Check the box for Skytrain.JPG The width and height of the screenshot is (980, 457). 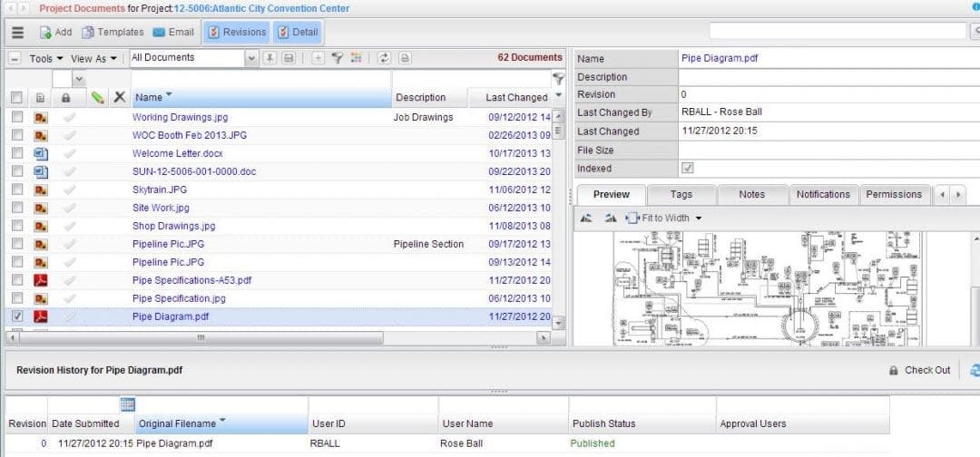[x=17, y=190]
